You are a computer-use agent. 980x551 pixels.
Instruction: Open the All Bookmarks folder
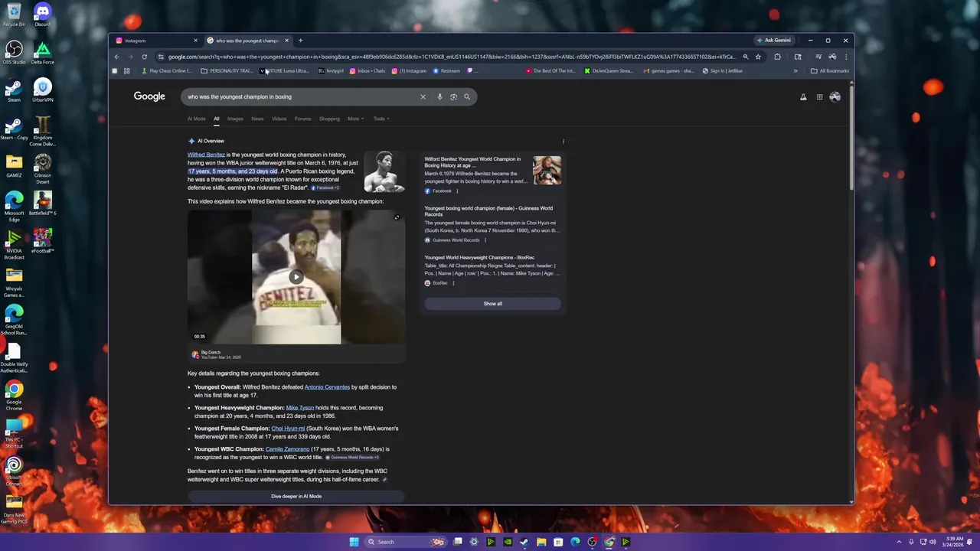click(830, 71)
